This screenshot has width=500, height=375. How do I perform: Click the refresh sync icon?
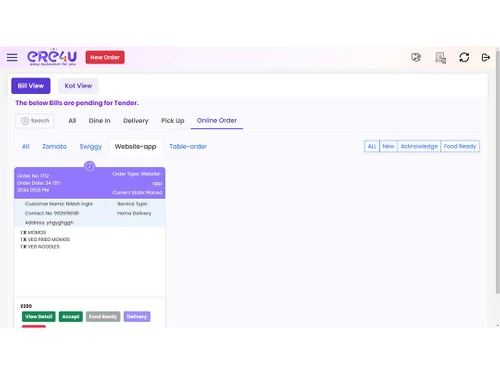464,57
